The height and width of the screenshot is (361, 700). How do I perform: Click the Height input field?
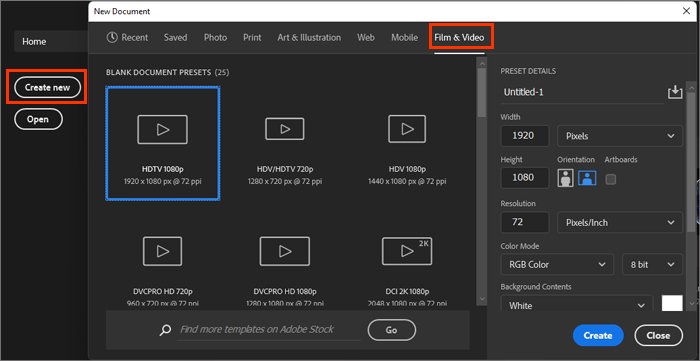tap(525, 178)
